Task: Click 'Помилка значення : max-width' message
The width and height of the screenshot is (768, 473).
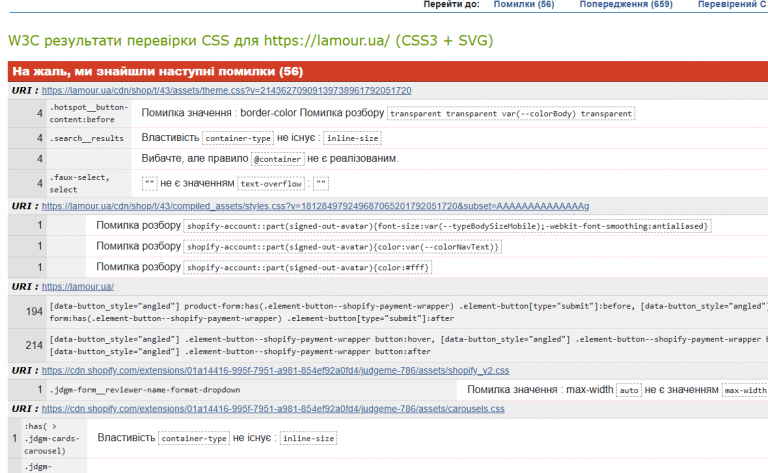Action: point(540,390)
